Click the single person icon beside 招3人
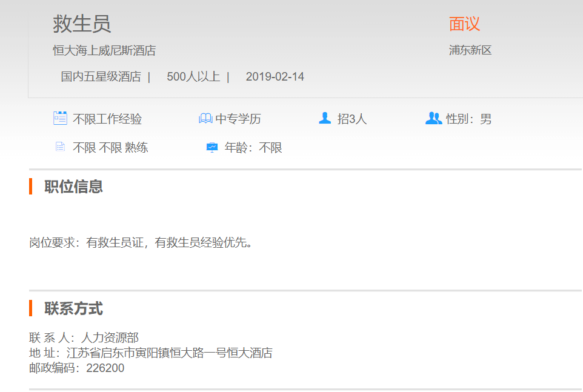This screenshot has width=583, height=392. [x=325, y=118]
